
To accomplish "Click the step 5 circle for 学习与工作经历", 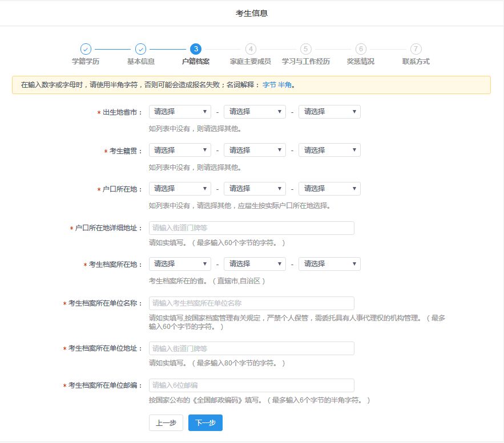I will coord(306,49).
